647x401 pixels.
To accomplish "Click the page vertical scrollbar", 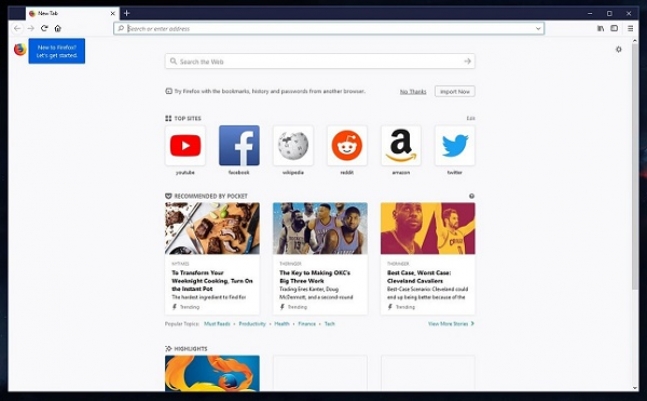I will pyautogui.click(x=635, y=165).
